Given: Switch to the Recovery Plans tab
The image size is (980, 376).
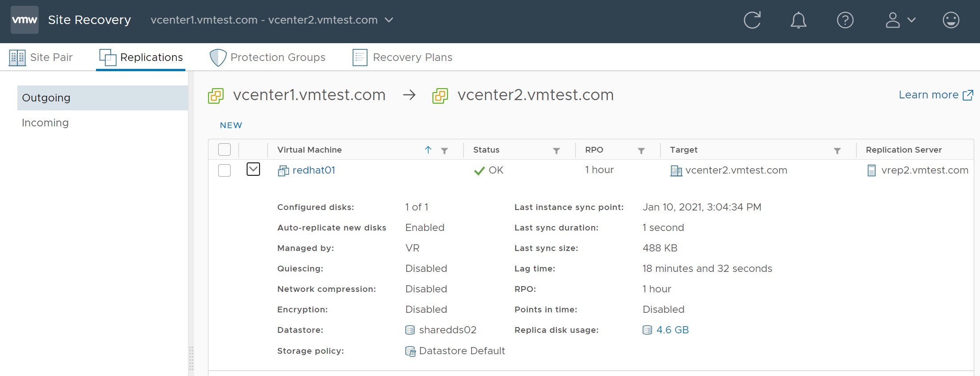Looking at the screenshot, I should (402, 57).
